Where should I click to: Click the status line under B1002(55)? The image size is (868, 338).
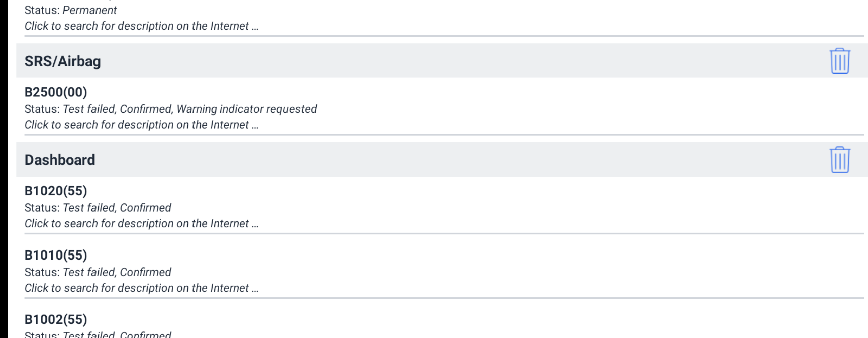[98, 334]
